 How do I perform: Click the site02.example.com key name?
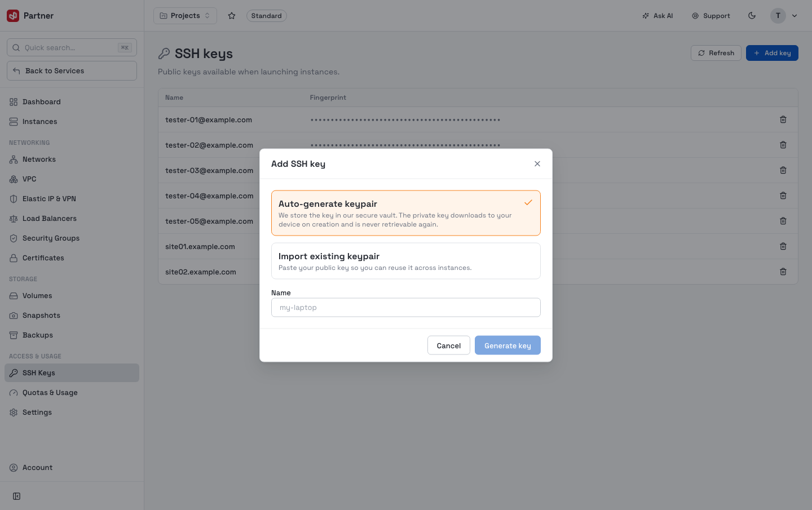coord(201,272)
